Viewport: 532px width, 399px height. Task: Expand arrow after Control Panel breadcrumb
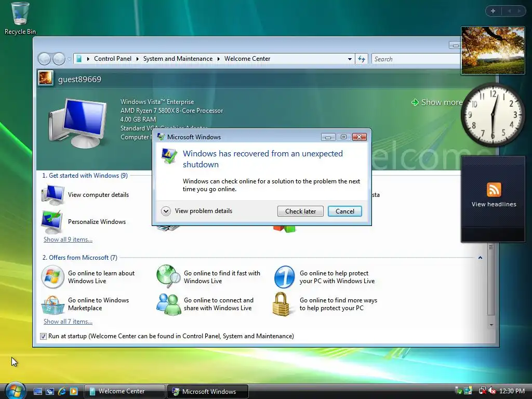coord(137,59)
